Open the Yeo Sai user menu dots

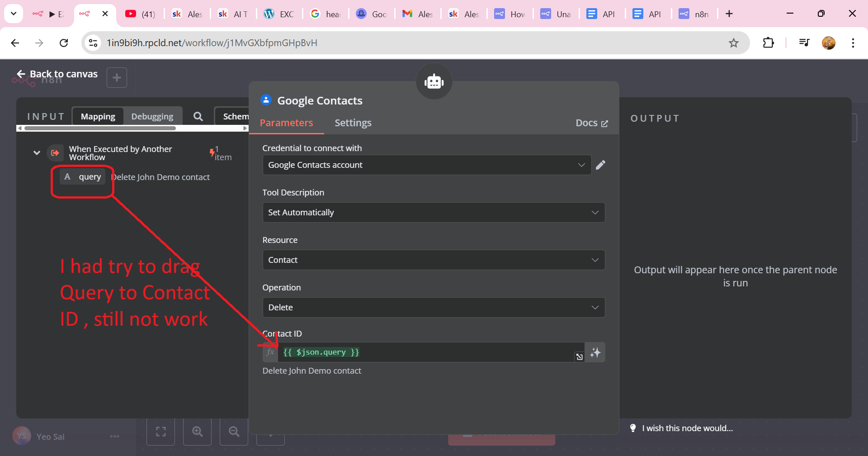(114, 437)
